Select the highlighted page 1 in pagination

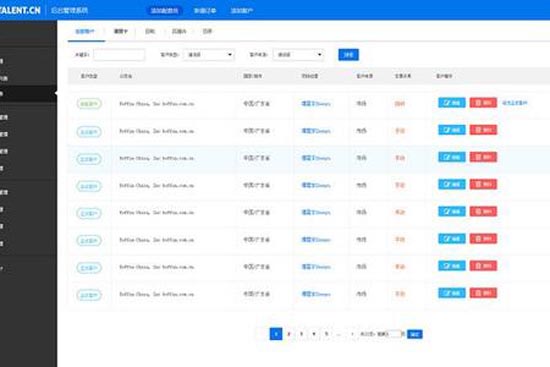(x=276, y=334)
